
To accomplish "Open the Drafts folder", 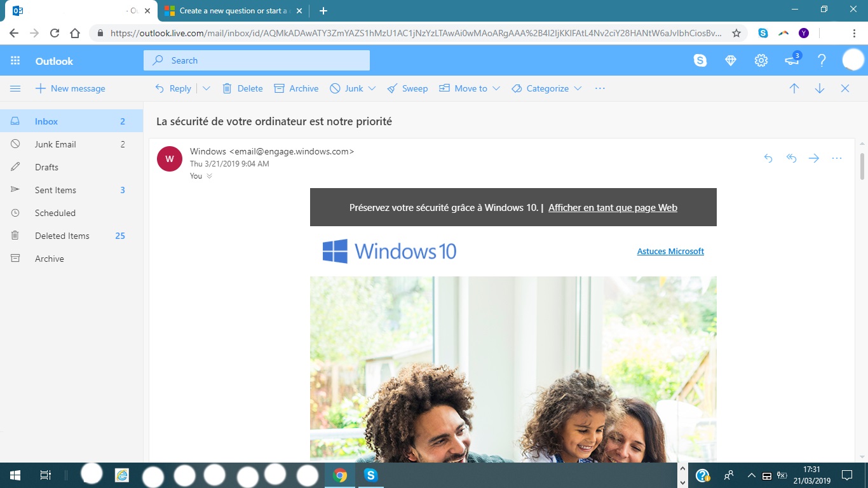I will coord(71,167).
